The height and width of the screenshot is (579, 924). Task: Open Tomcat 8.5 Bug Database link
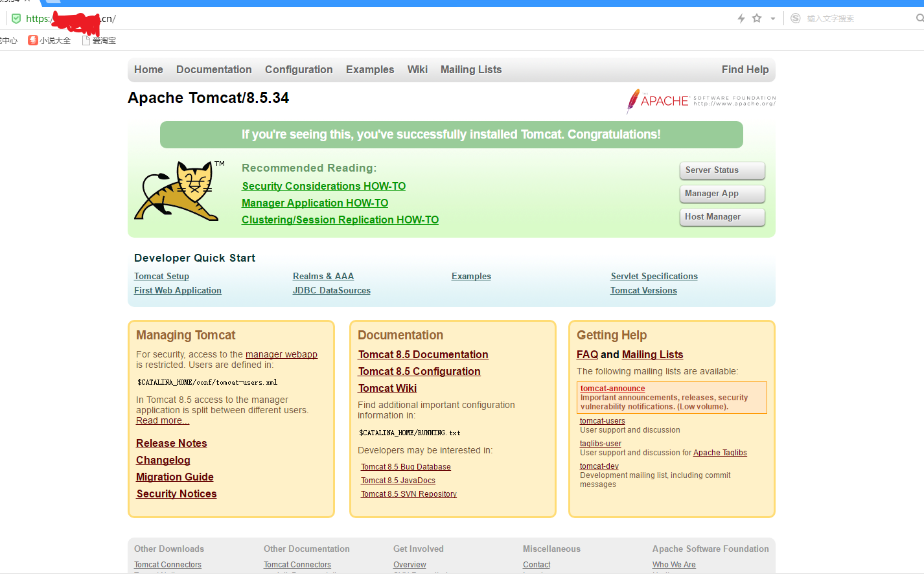click(x=406, y=467)
